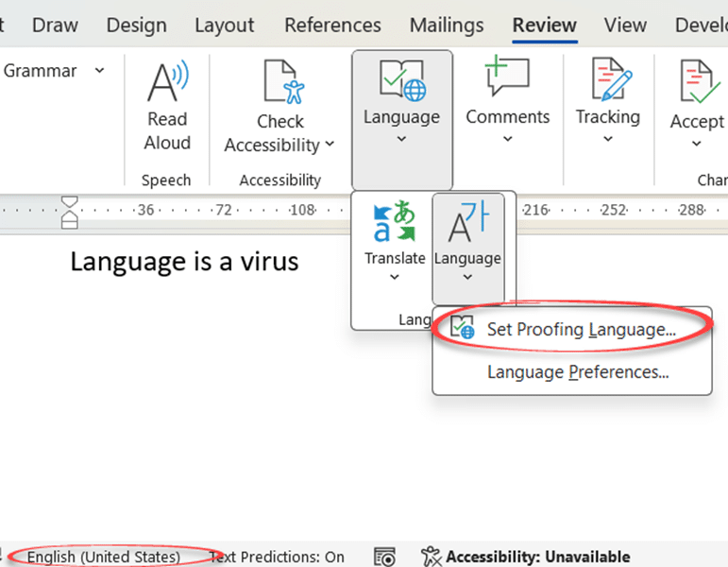The height and width of the screenshot is (567, 728).
Task: Click the macro recording status bar icon
Action: 383,557
